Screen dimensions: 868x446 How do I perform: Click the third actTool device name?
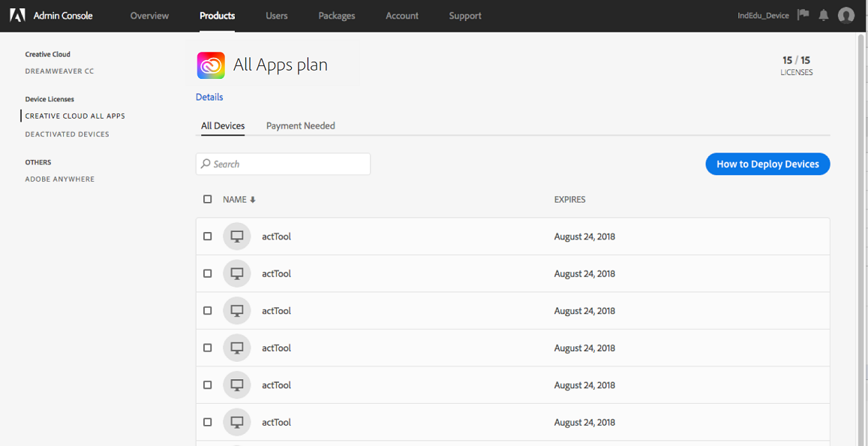click(276, 311)
